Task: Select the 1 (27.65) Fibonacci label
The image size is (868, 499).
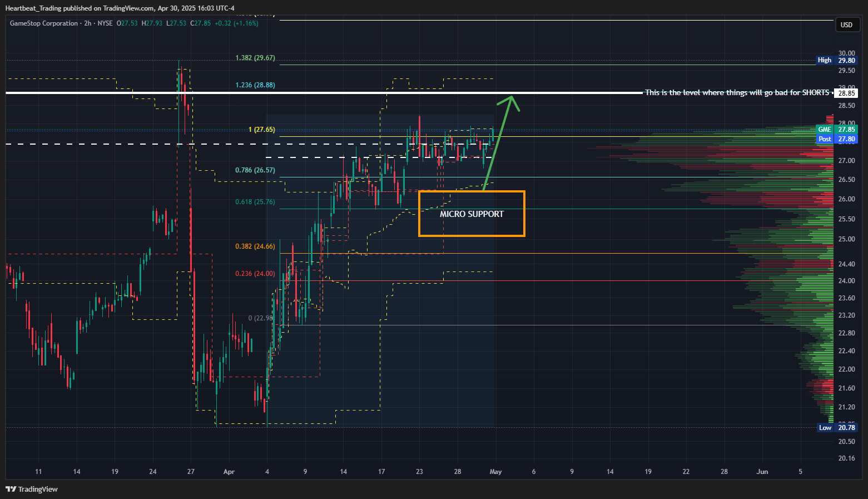Action: [262, 130]
